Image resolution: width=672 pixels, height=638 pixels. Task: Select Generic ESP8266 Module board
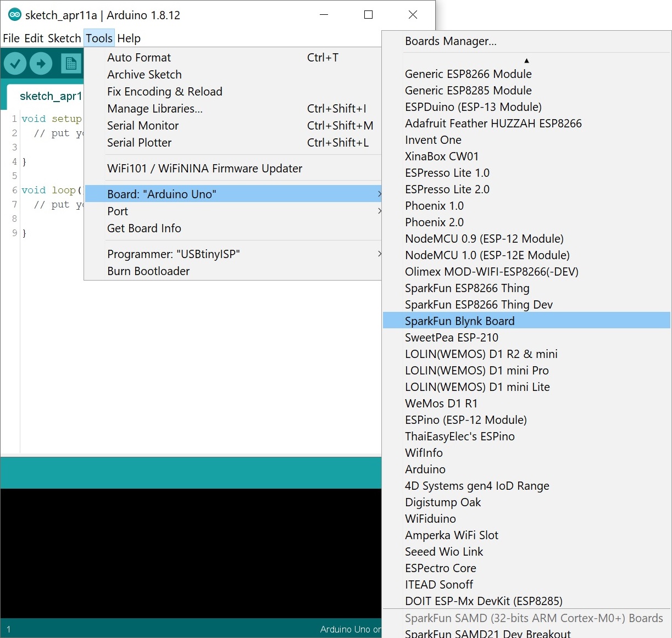click(x=526, y=74)
